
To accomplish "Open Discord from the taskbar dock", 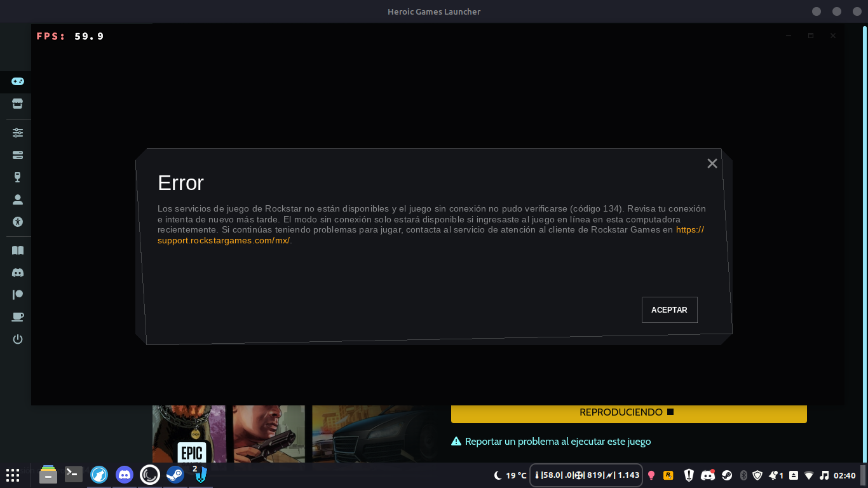I will pos(125,475).
